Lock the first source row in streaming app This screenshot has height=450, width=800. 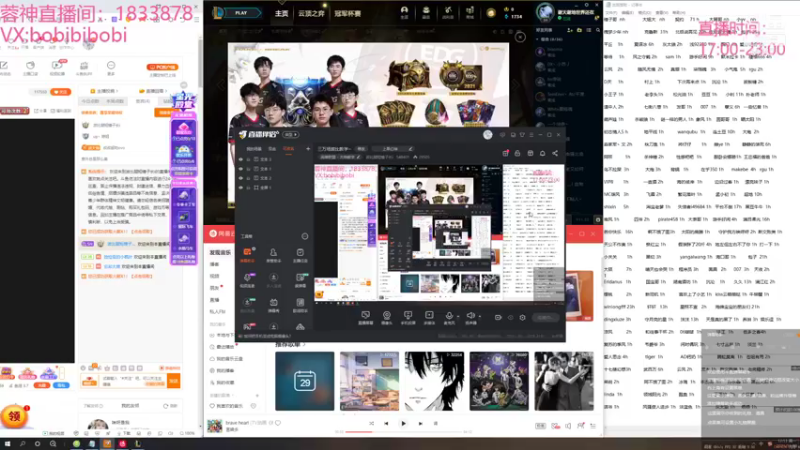tap(248, 159)
